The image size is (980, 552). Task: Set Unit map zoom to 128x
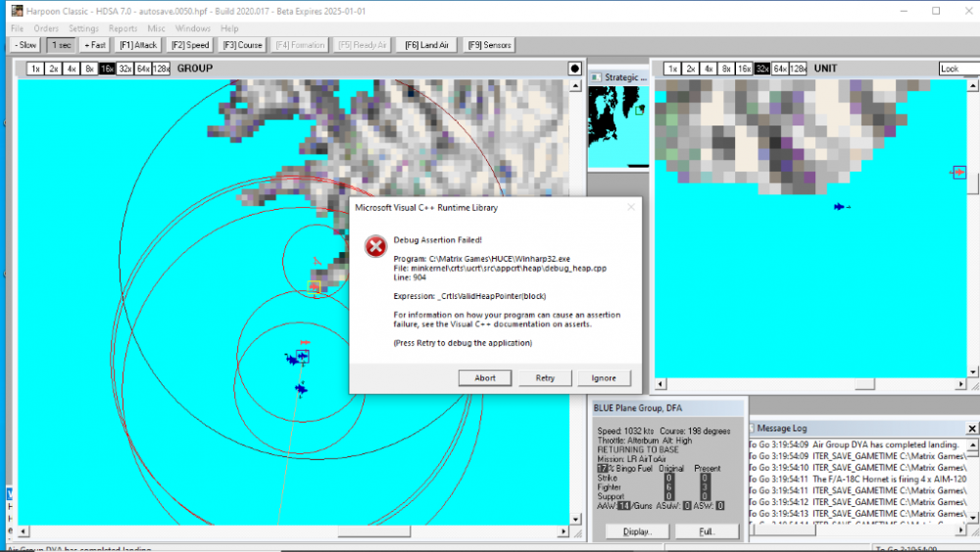(x=798, y=69)
